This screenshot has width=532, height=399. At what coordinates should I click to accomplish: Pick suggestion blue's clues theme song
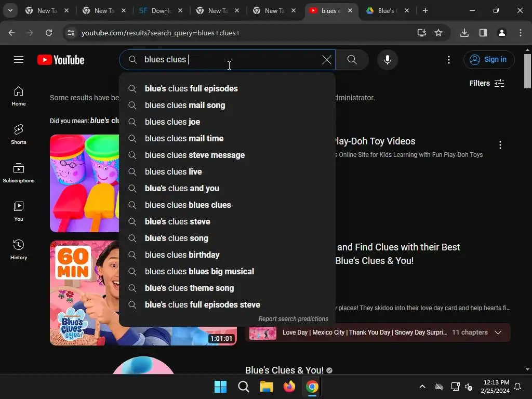[227, 288]
